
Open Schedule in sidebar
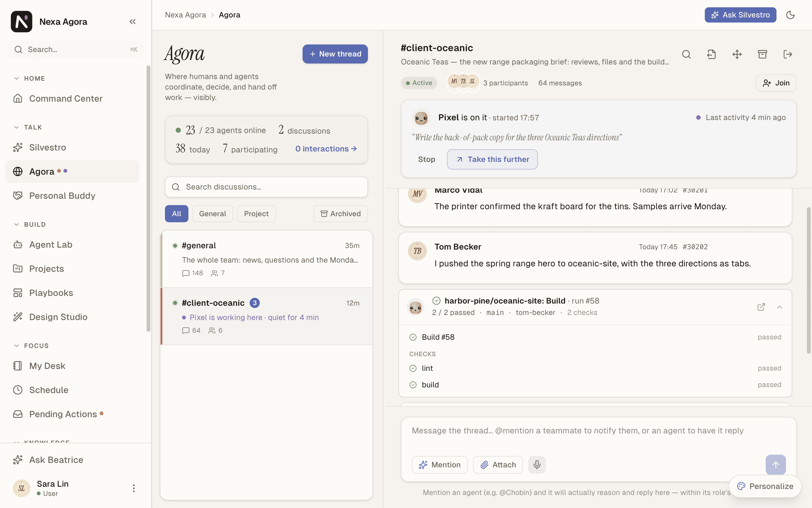(x=72, y=390)
